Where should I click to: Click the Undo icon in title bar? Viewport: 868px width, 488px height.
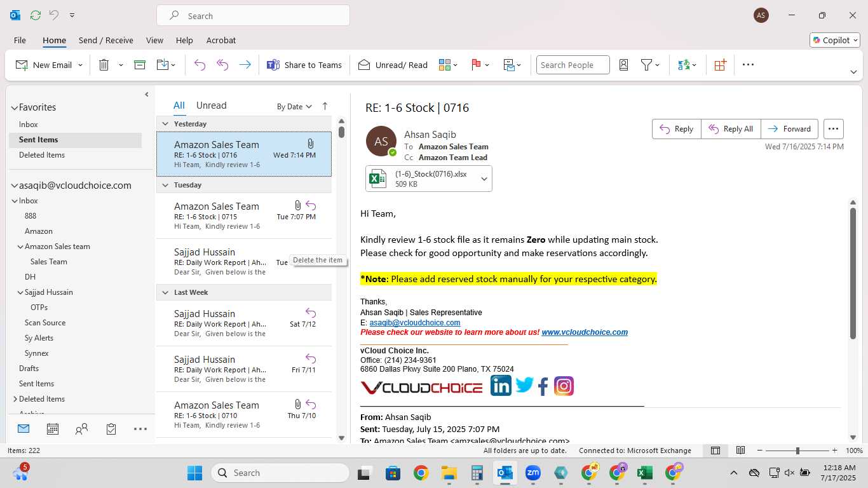click(54, 15)
